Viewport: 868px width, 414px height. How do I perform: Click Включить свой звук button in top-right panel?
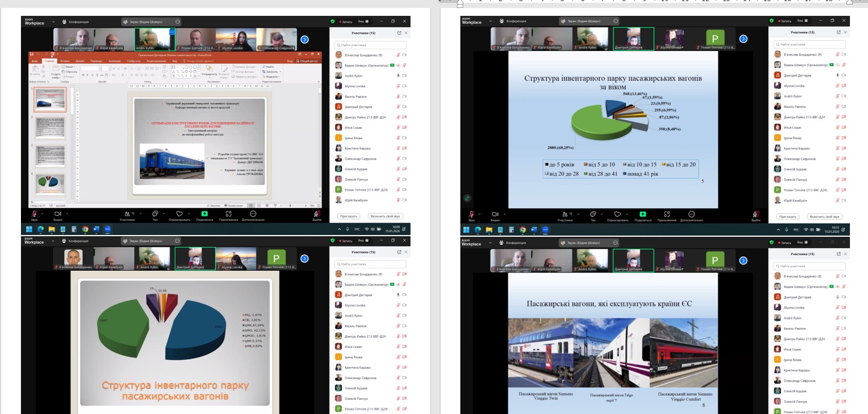pos(824,216)
